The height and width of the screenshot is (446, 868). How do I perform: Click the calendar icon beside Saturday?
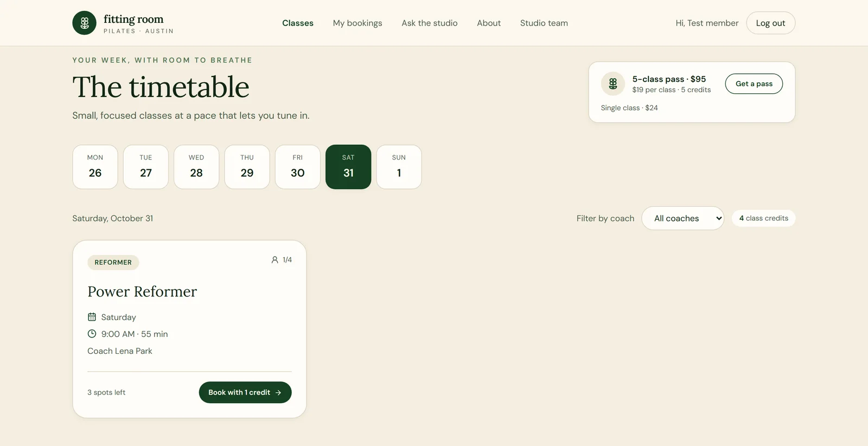[92, 317]
